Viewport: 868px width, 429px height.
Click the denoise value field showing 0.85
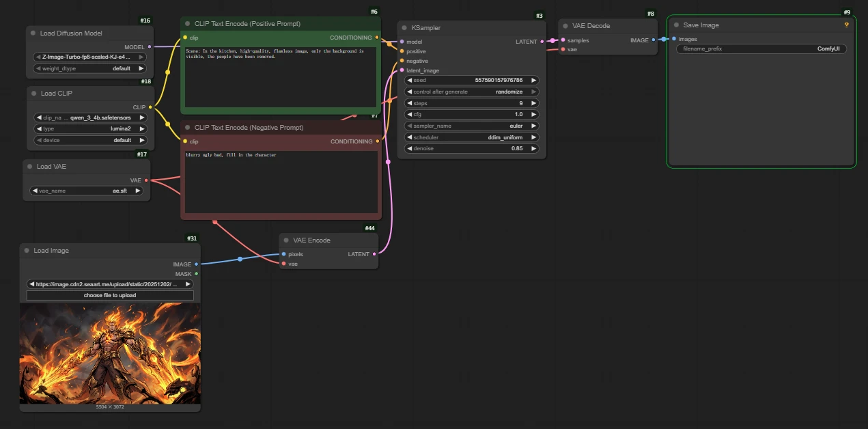[x=472, y=148]
